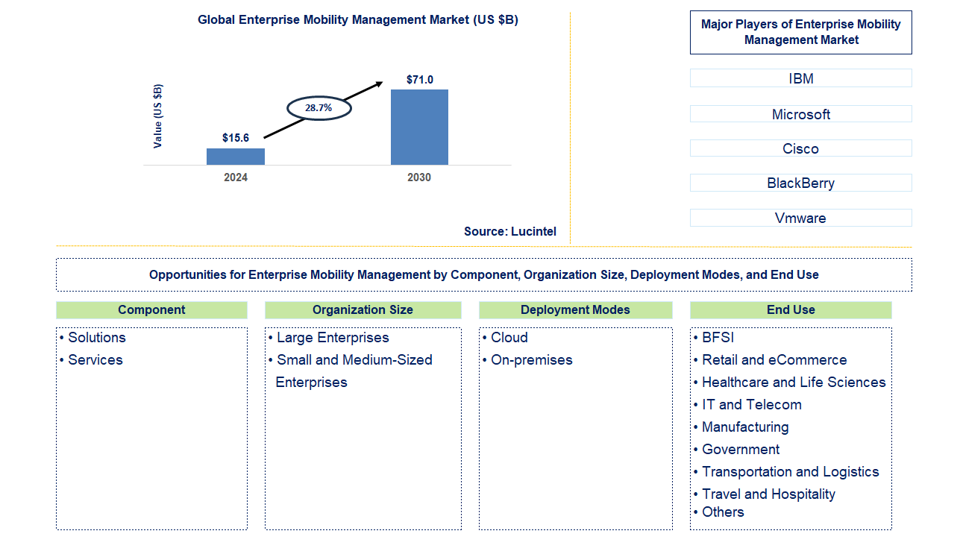Select the Cloud bullet item
This screenshot has height=560, width=960.
(505, 338)
